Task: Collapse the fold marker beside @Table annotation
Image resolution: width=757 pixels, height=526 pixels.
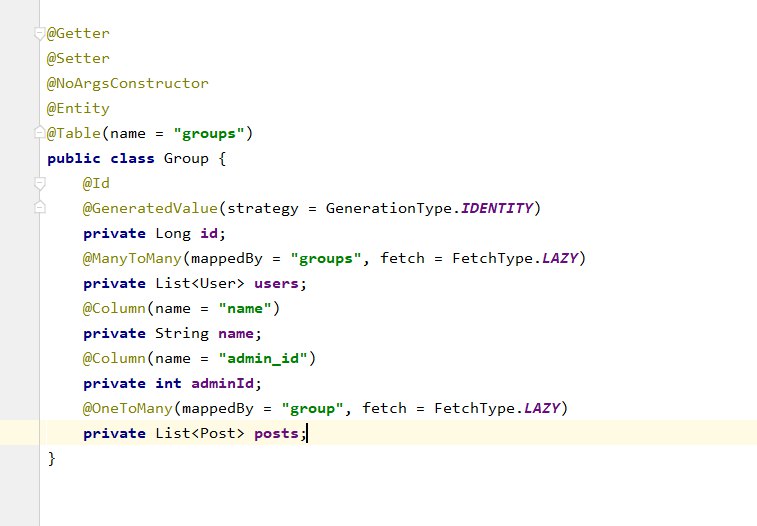Action: click(40, 133)
